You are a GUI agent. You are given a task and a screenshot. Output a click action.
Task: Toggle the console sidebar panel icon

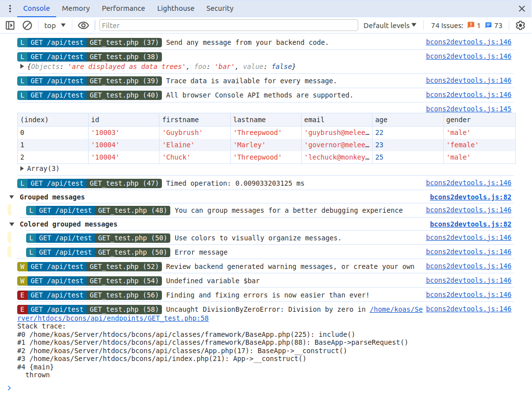pyautogui.click(x=10, y=26)
